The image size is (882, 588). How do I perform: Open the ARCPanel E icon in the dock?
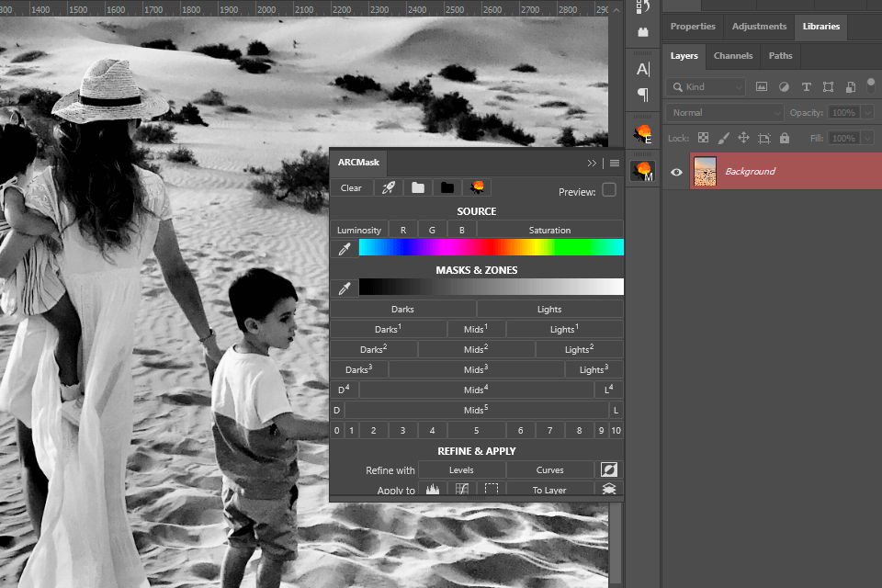[643, 134]
